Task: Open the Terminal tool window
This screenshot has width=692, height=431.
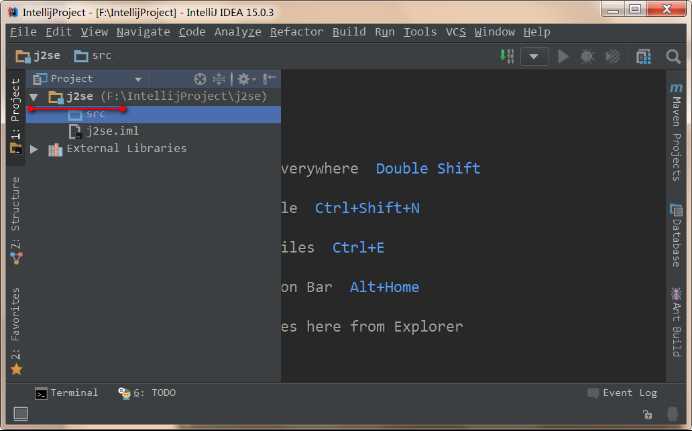Action: 66,393
